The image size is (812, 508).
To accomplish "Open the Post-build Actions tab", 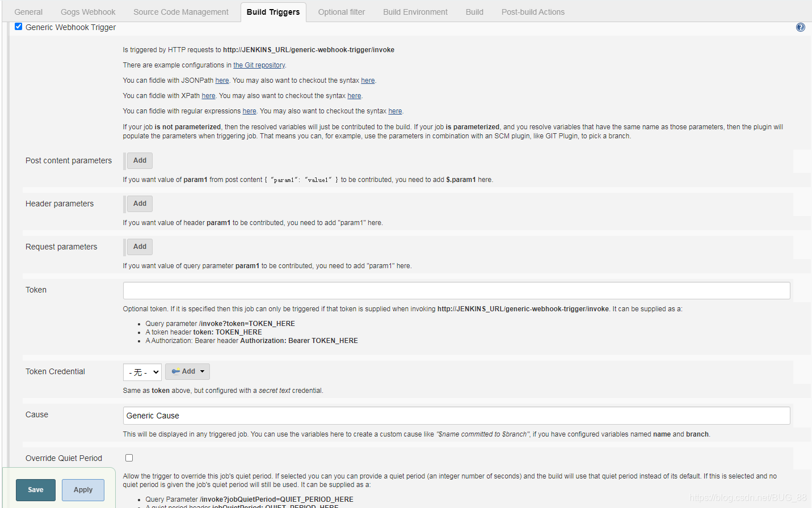I will (532, 11).
